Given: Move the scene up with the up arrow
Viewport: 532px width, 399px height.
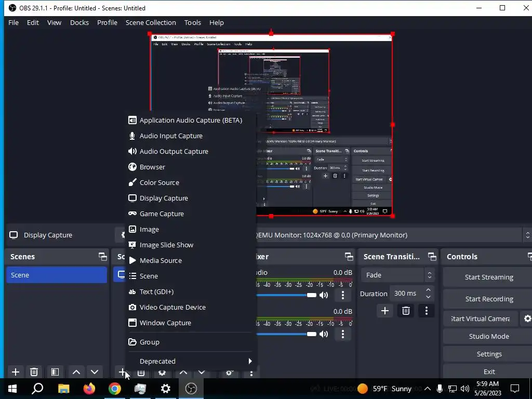Looking at the screenshot, I should pos(76,372).
